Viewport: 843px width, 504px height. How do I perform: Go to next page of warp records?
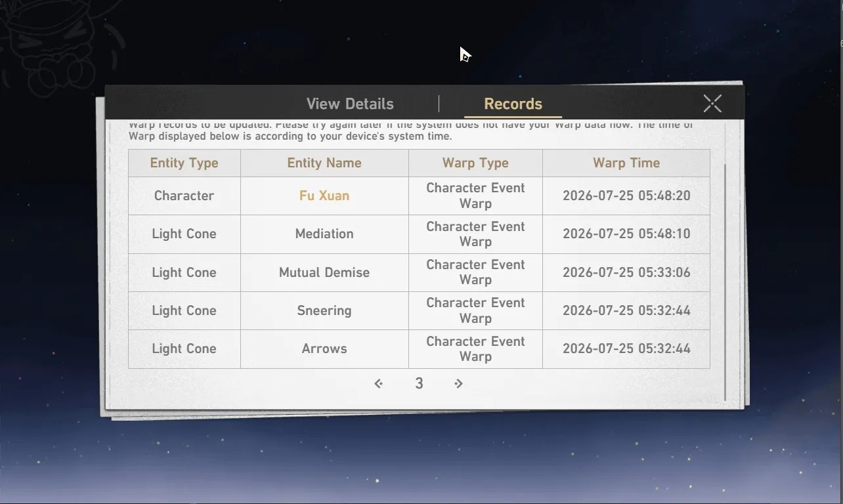(458, 383)
